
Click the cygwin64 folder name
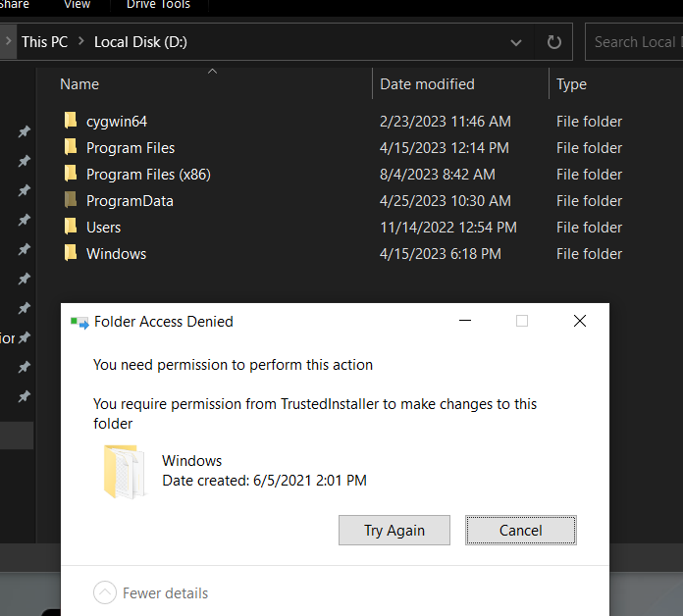tap(117, 122)
